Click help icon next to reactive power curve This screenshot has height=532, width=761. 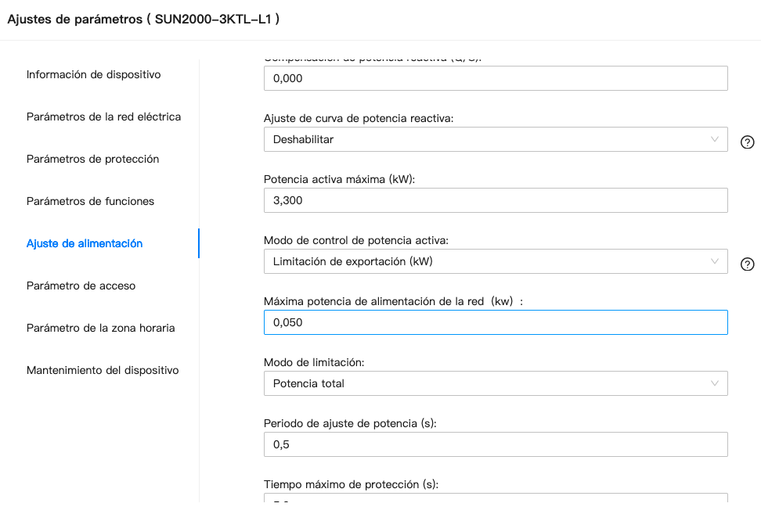(x=747, y=142)
